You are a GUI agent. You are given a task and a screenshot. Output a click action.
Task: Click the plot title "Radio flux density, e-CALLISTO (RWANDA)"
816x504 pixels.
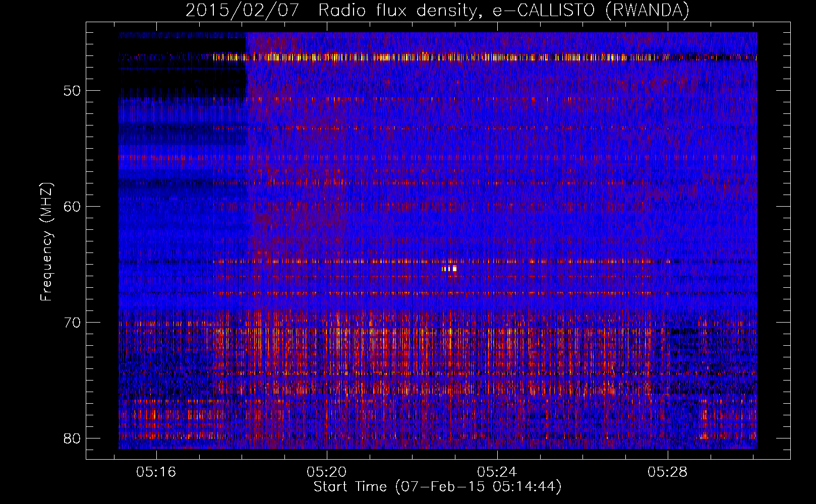(504, 11)
